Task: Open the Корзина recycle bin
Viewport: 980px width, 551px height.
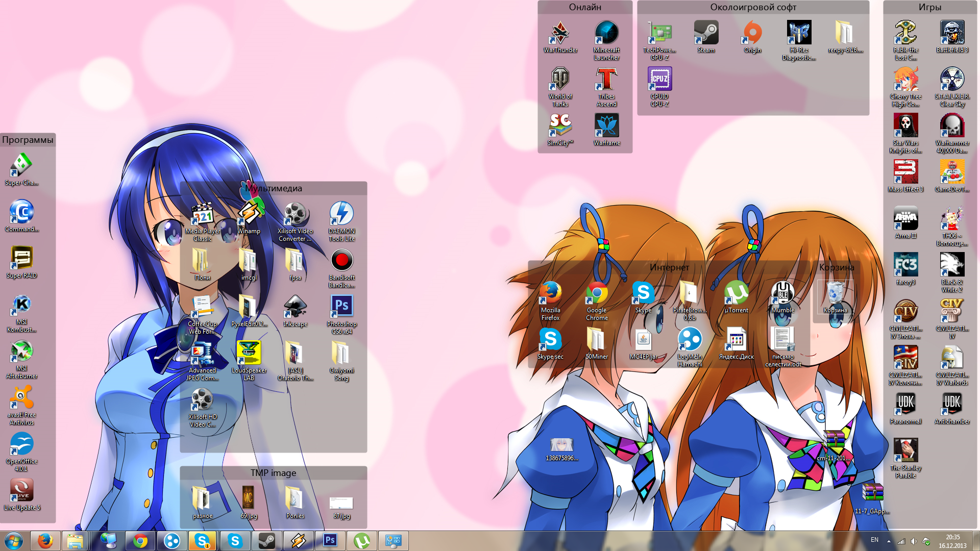Action: pyautogui.click(x=835, y=294)
